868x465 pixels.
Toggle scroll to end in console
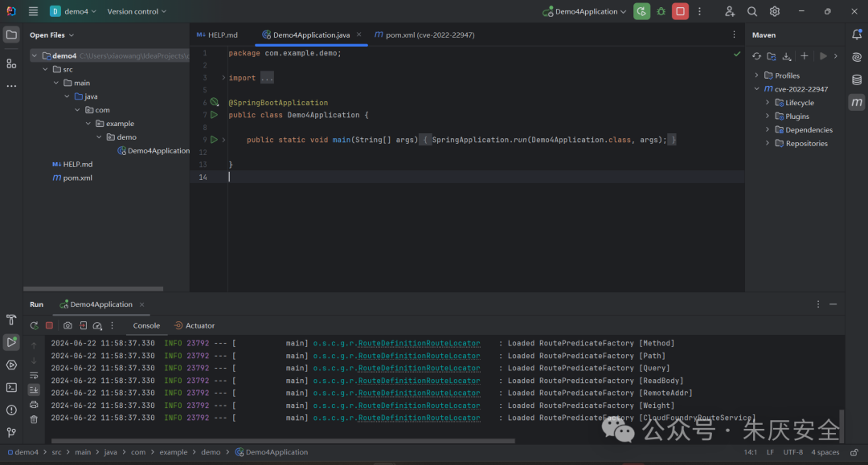click(x=34, y=390)
